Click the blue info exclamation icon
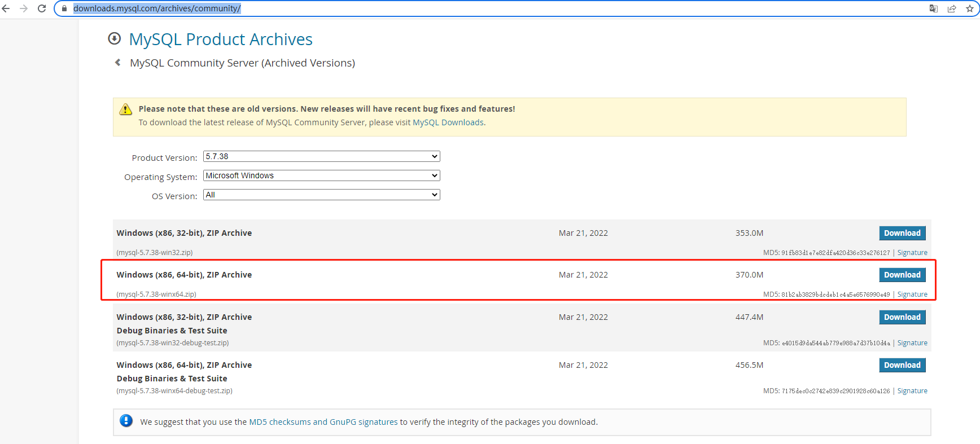The width and height of the screenshot is (980, 444). pyautogui.click(x=126, y=421)
